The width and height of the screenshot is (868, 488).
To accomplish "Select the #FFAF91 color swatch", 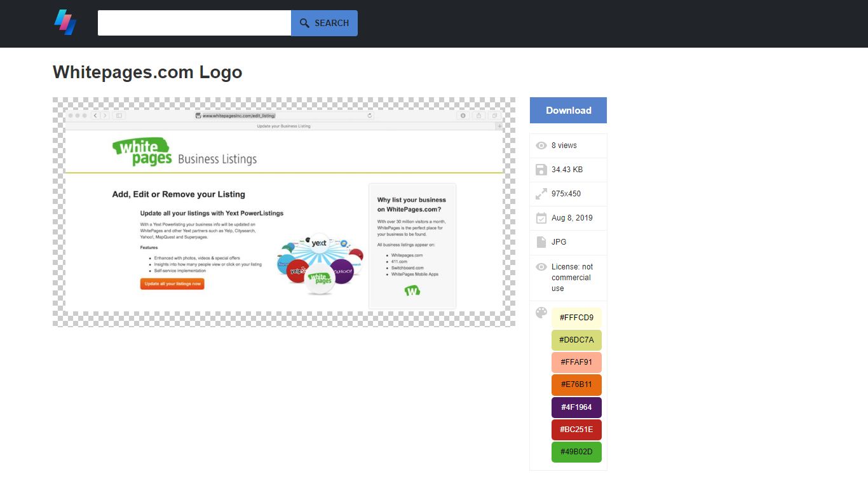I will click(576, 362).
